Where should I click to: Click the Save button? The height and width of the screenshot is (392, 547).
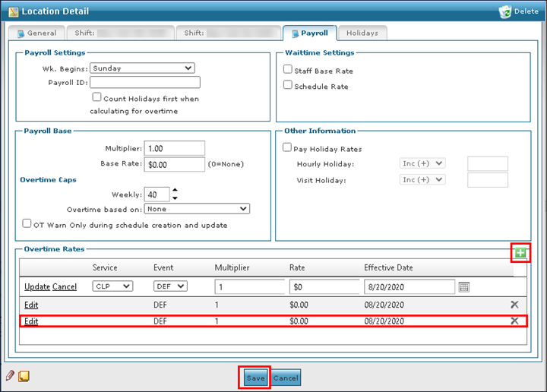[x=255, y=378]
